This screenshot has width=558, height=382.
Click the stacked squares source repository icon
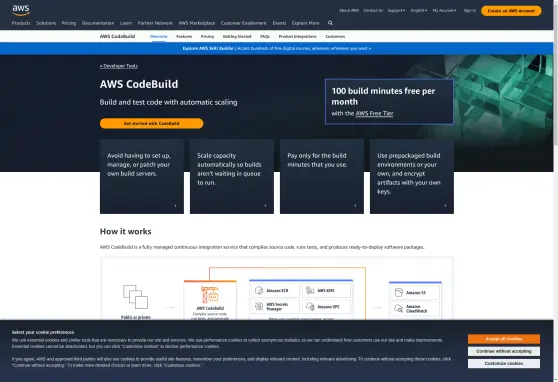coord(136,297)
